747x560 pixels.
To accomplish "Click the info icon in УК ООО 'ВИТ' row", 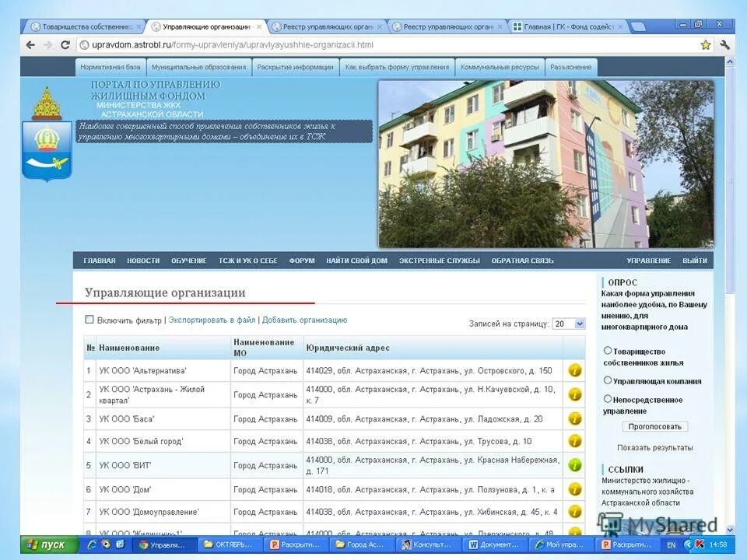I will [x=574, y=465].
